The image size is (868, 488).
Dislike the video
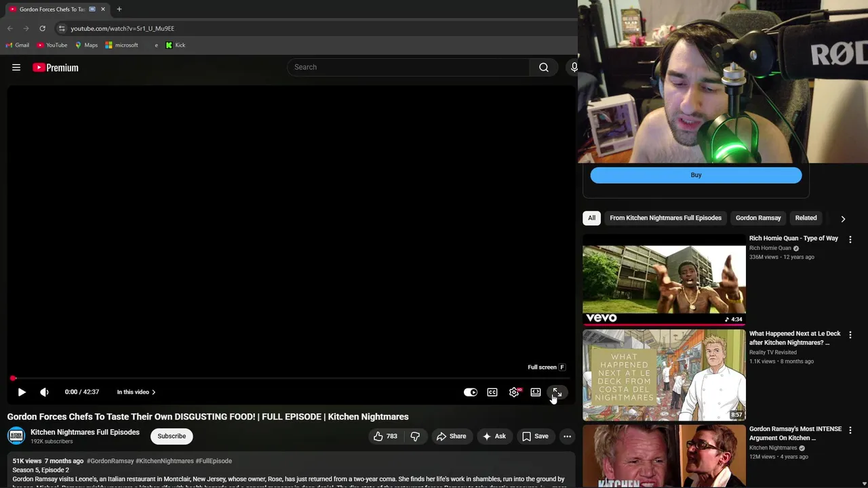coord(415,436)
